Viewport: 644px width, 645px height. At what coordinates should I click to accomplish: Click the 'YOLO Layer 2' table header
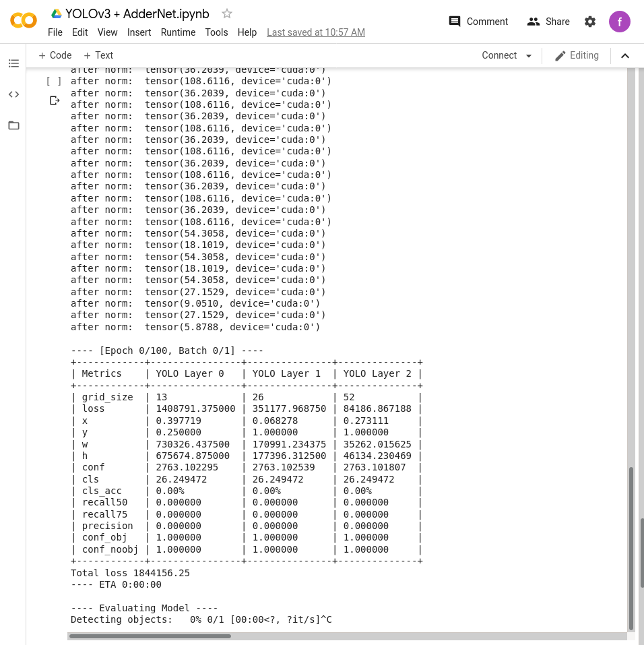click(377, 373)
